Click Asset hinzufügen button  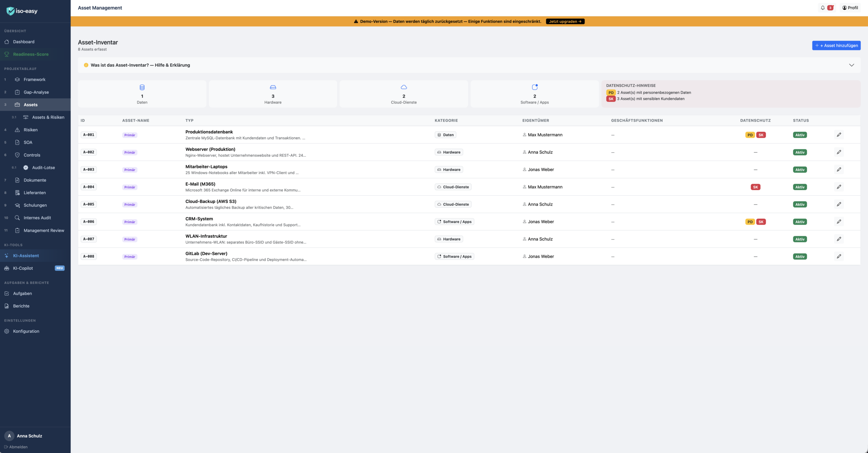coord(836,45)
